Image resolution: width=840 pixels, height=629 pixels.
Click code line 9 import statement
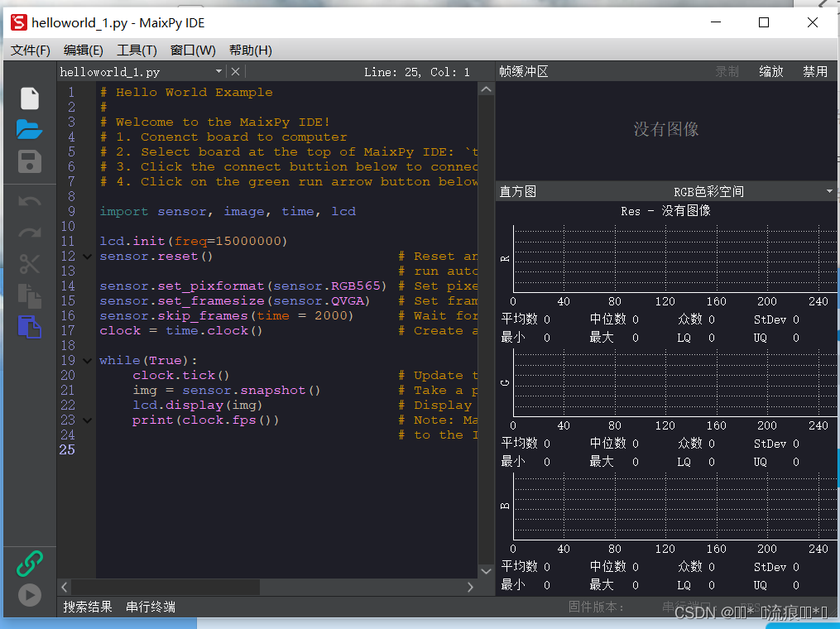point(228,212)
